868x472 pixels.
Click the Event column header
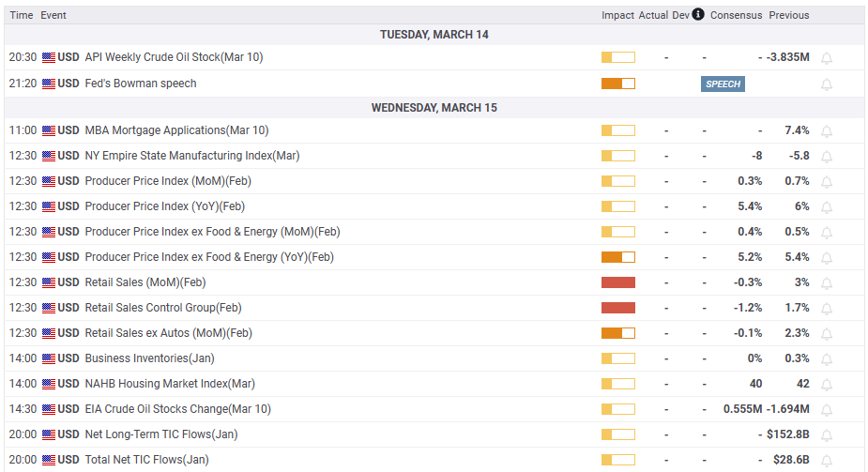point(53,15)
